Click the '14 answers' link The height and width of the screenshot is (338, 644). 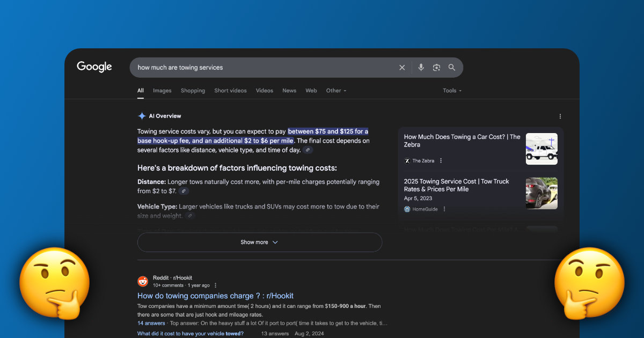point(151,324)
